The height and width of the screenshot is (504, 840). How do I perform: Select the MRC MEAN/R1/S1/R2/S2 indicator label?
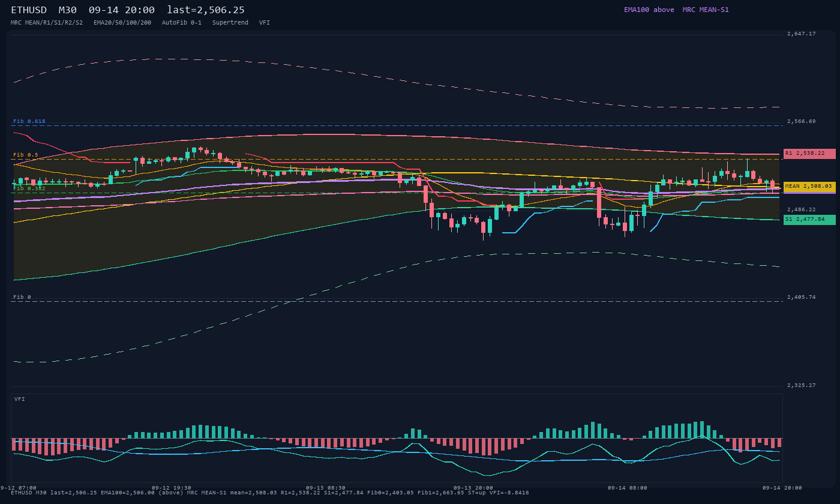[47, 23]
